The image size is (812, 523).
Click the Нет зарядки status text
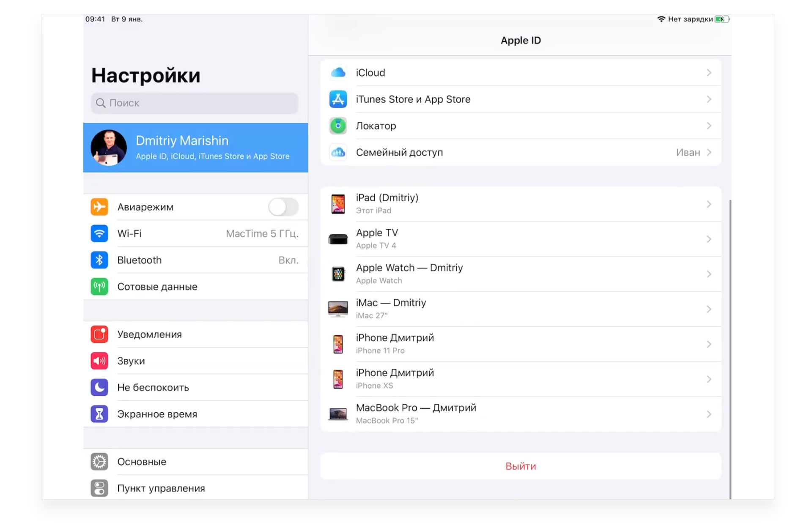[x=690, y=19]
